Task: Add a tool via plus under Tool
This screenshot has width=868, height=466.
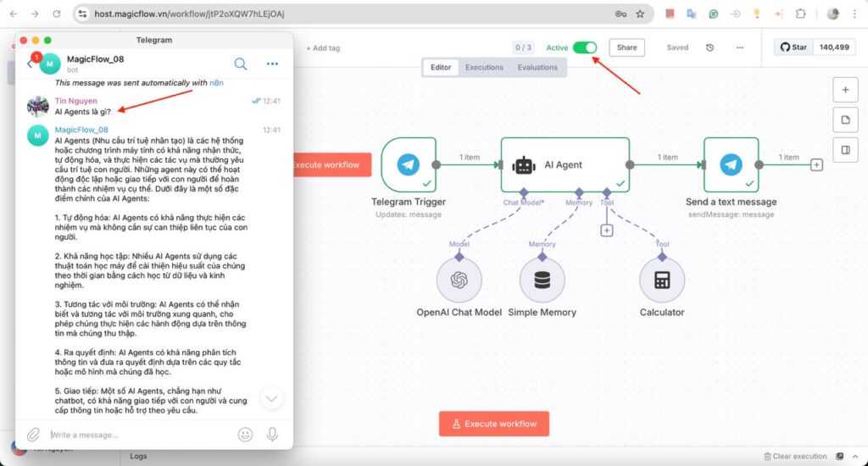Action: (x=607, y=230)
